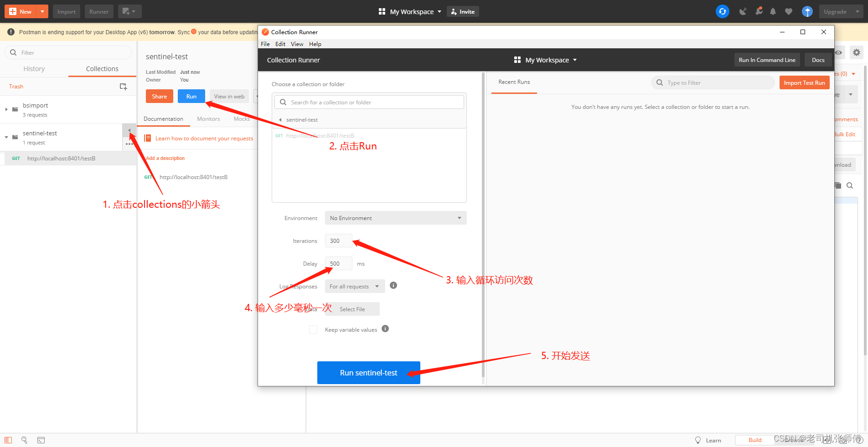Click the warning icon in the banner

click(11, 32)
